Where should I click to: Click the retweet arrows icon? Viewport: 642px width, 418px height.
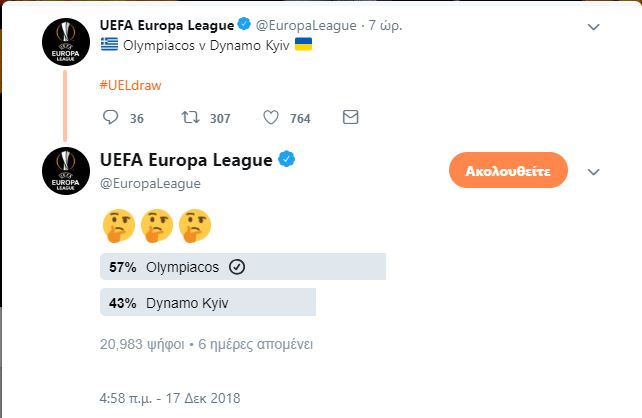(190, 117)
